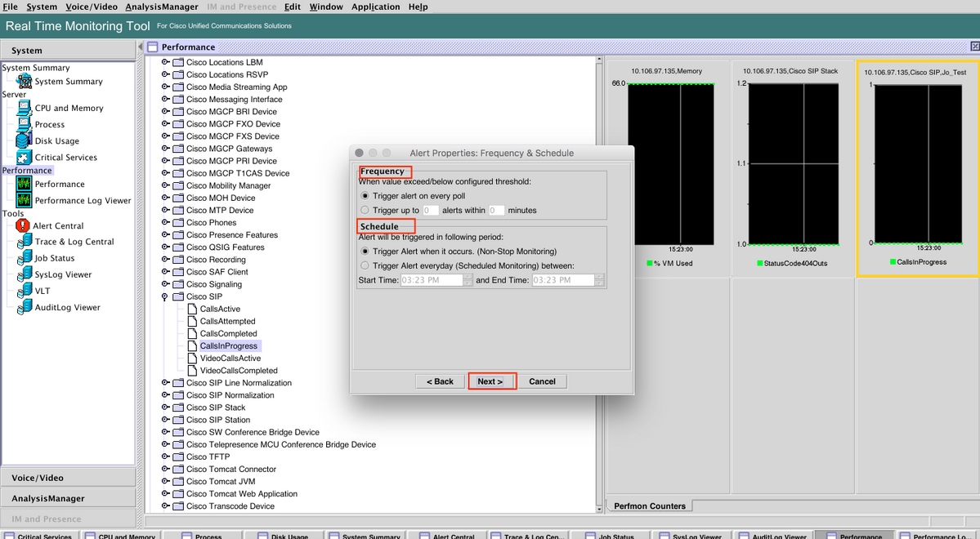Expand Cisco Transcode Device node
The width and height of the screenshot is (980, 539).
tap(165, 506)
